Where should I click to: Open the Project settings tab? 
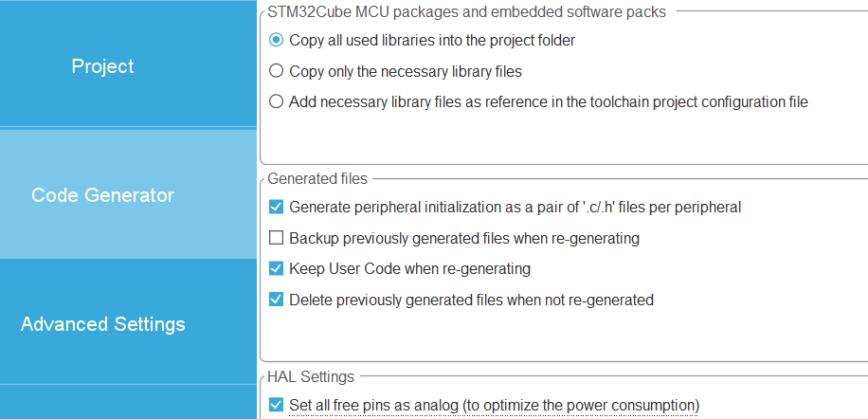point(103,66)
